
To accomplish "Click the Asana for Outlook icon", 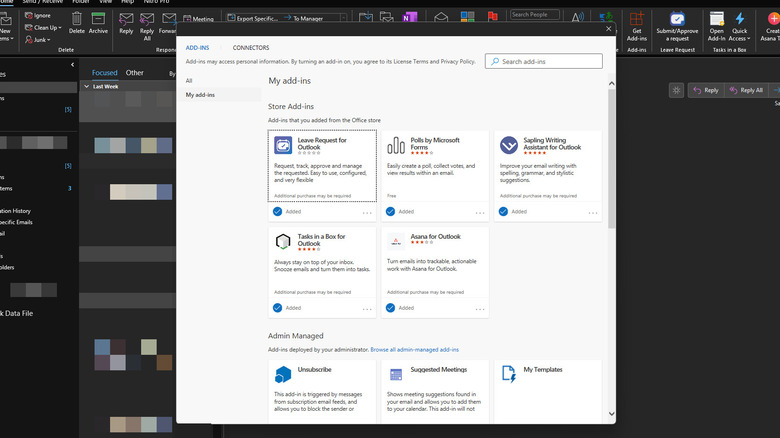I will [396, 241].
